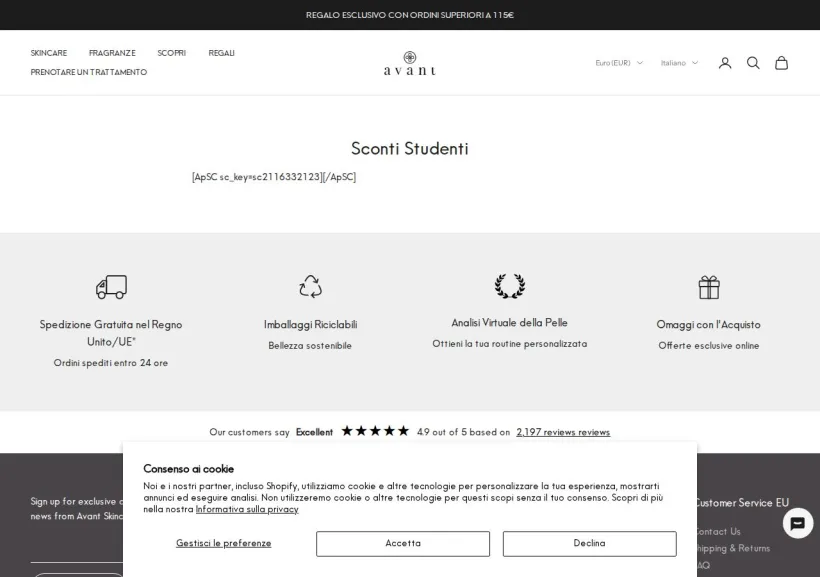820x577 pixels.
Task: Click the Offerte esclusive online text
Action: click(709, 346)
